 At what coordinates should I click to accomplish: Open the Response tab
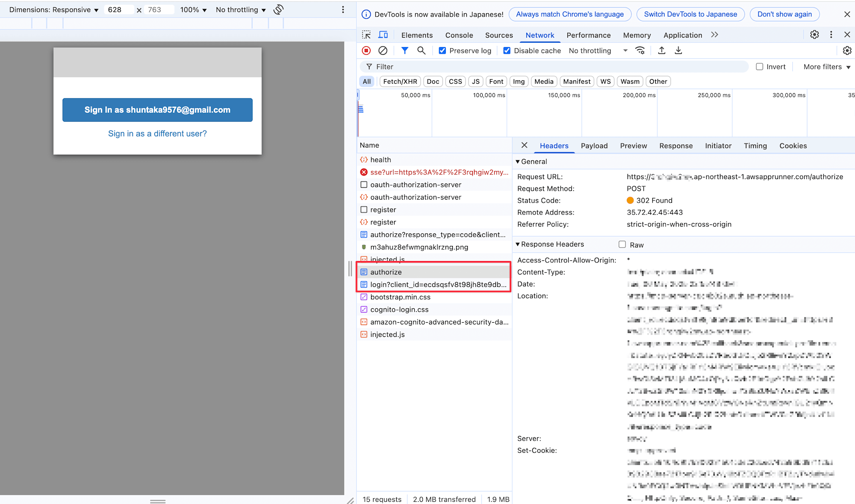[x=676, y=146]
